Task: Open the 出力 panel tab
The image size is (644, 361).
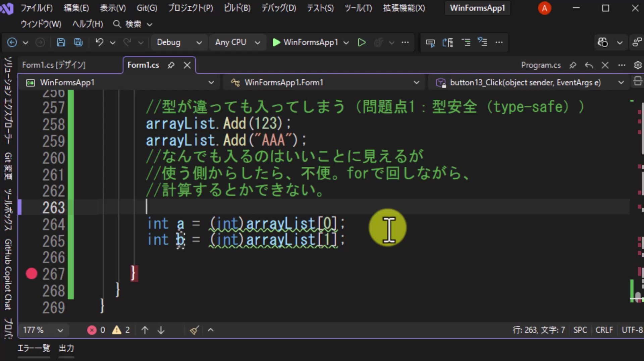Action: (66, 348)
